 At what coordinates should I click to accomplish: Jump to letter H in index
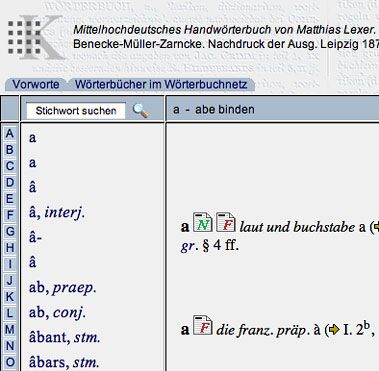point(10,248)
